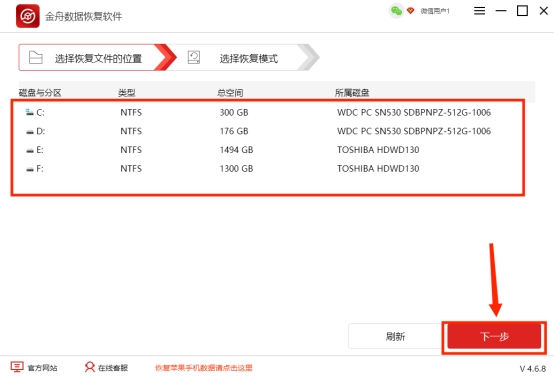
Task: Click NTFS in the F: row
Action: click(131, 169)
